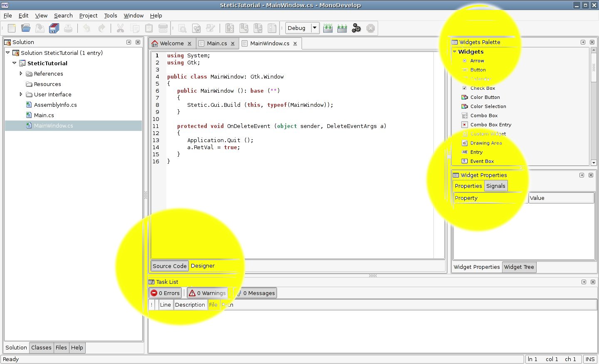Click the Widgets Palette panel close icon
The image size is (599, 364).
(x=592, y=42)
